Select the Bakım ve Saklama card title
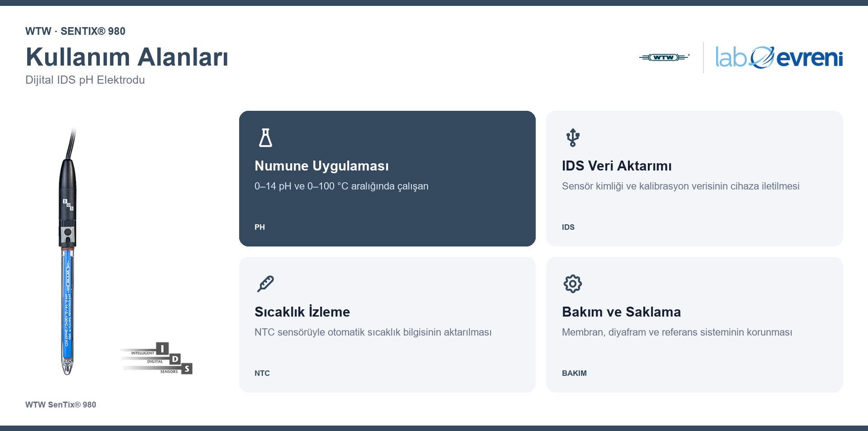This screenshot has width=868, height=431. (621, 312)
